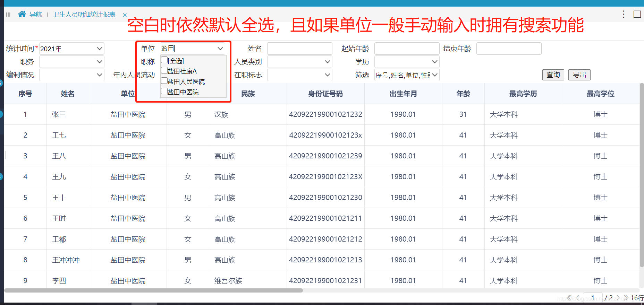Click ID number 42092219900102123x

click(x=325, y=135)
